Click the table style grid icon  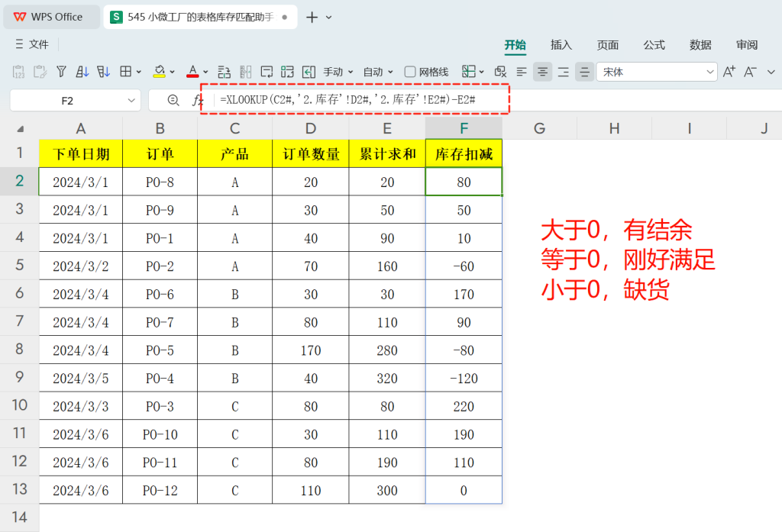point(468,72)
